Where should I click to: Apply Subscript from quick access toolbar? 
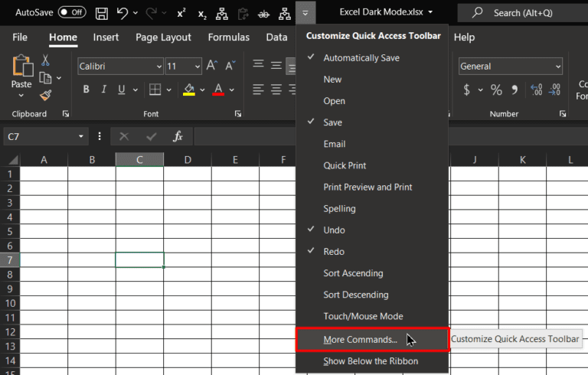[x=202, y=15]
